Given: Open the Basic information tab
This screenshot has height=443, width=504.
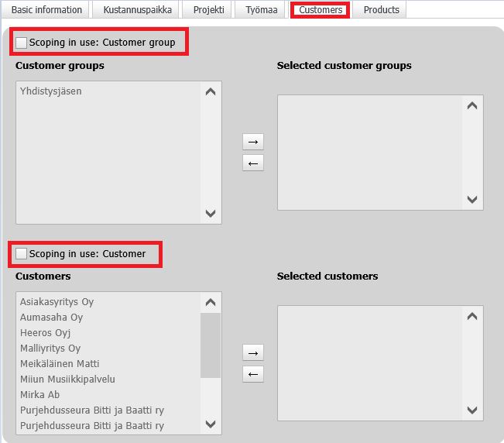Looking at the screenshot, I should tap(46, 10).
